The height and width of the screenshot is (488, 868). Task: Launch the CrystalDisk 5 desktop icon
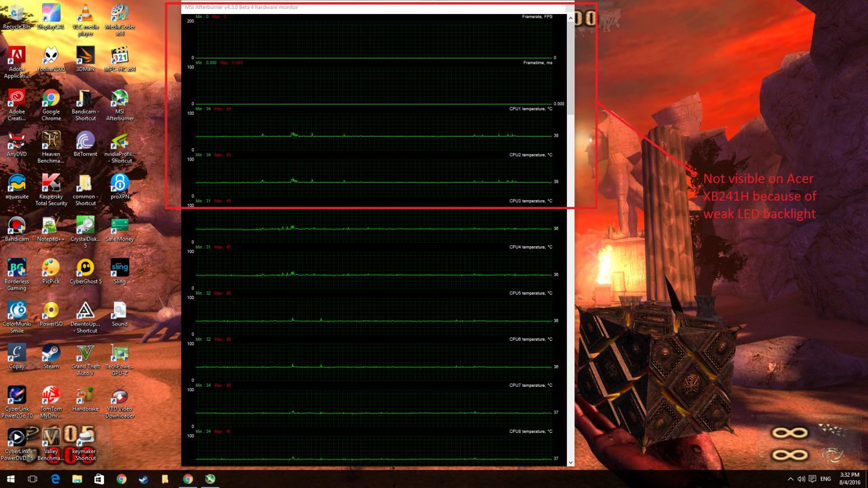point(86,232)
